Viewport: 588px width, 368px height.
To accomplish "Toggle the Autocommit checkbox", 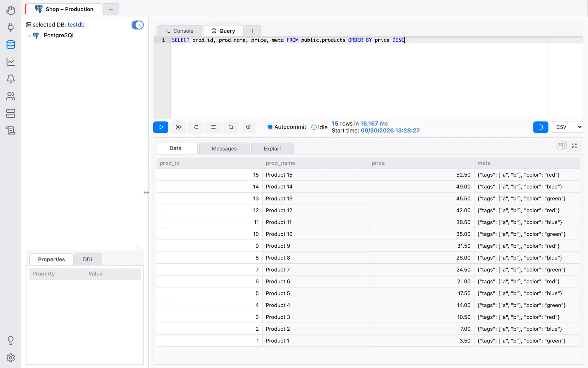I will tap(270, 127).
